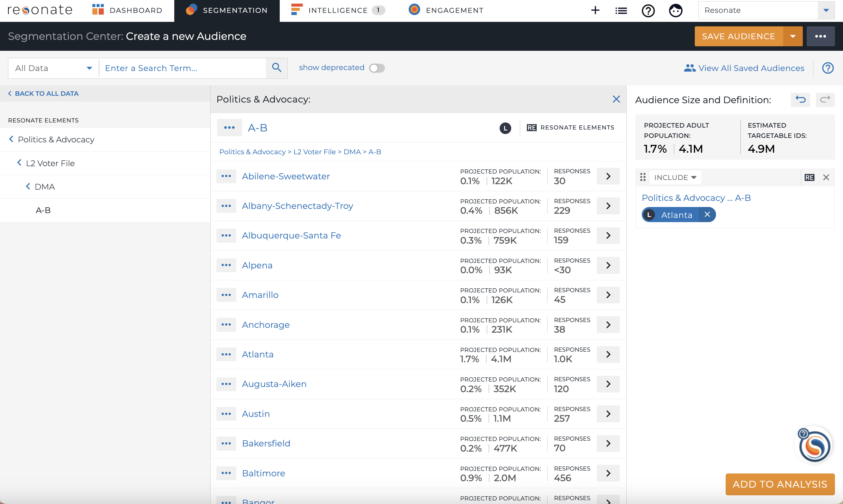843x504 pixels.
Task: Open the list icon in top bar
Action: [621, 11]
